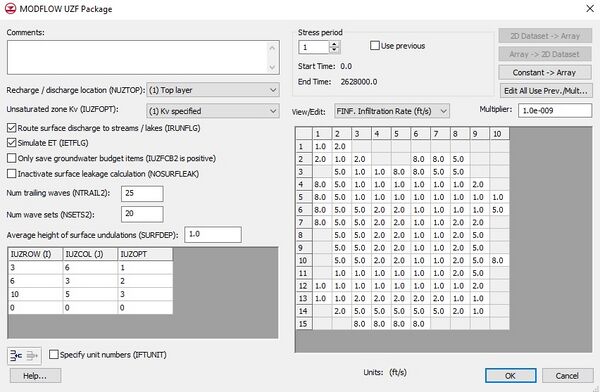Click the Constant -> Array button
The height and width of the screenshot is (392, 600).
[545, 72]
